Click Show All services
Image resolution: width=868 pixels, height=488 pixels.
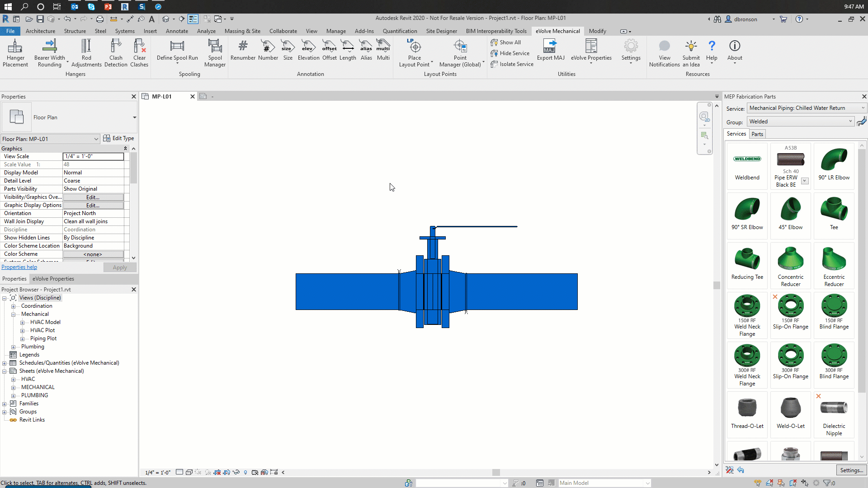[506, 42]
